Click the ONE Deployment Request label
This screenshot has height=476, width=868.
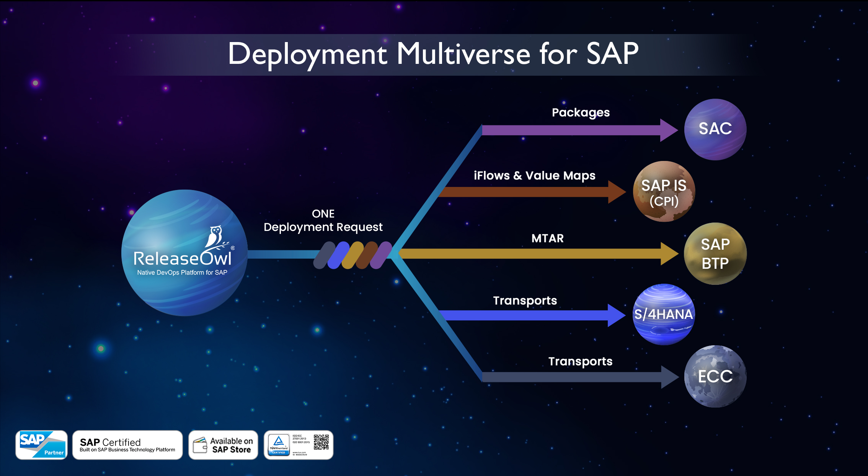click(x=323, y=221)
